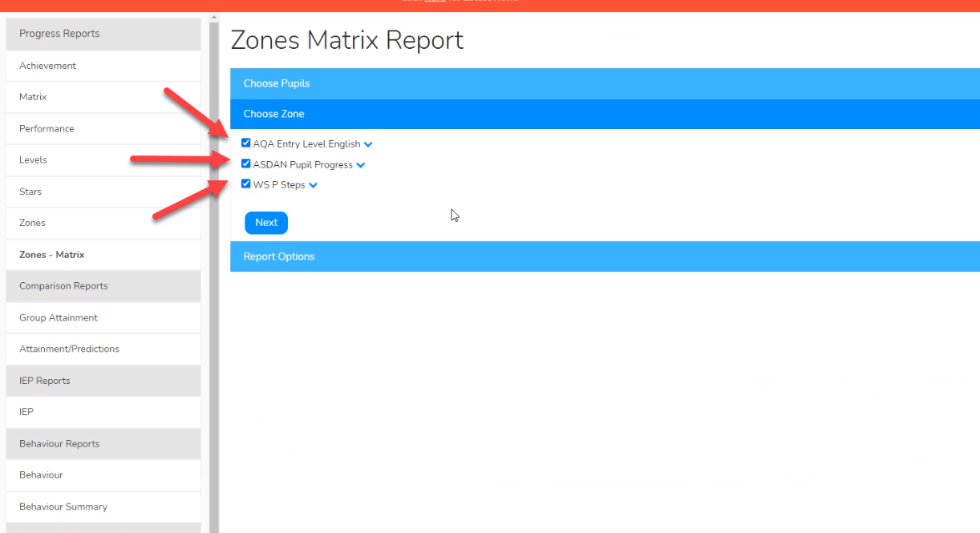The width and height of the screenshot is (980, 533).
Task: Open the WS P Steps chevron dropdown
Action: 313,184
